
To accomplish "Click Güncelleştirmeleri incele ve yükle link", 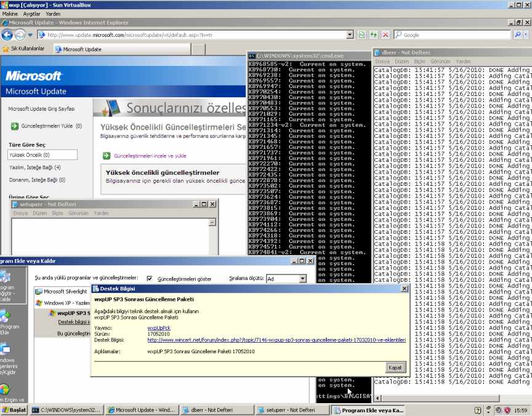I will tap(150, 156).
